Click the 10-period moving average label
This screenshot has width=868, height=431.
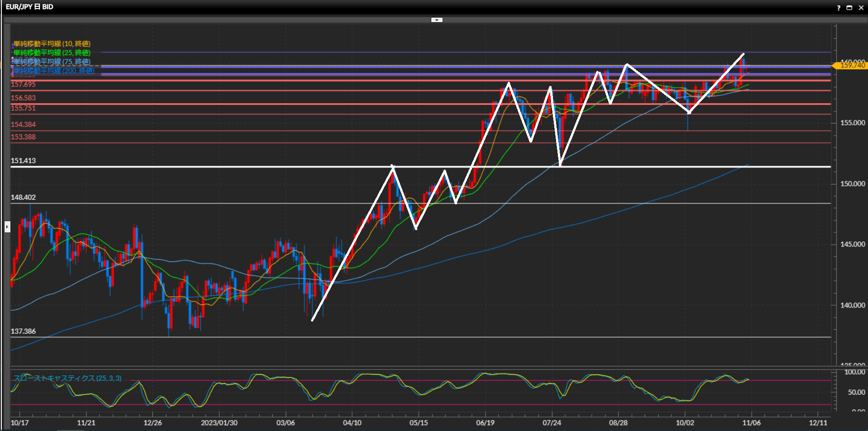click(x=52, y=44)
